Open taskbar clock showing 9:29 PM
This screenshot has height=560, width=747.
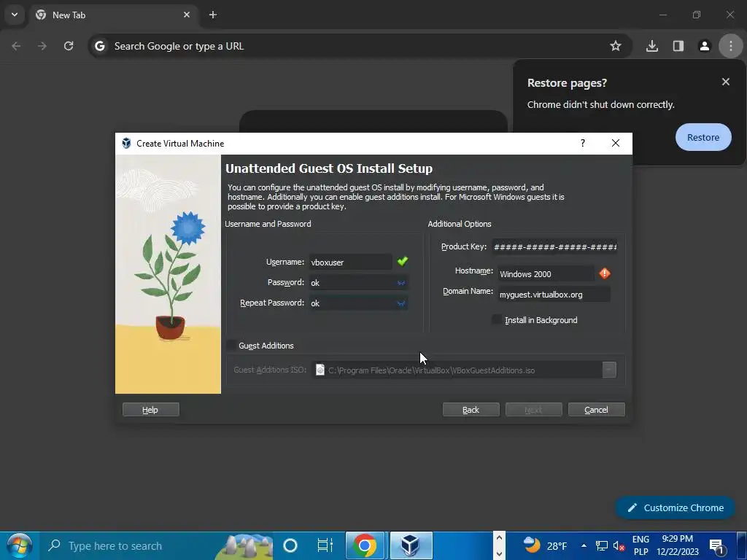coord(678,545)
